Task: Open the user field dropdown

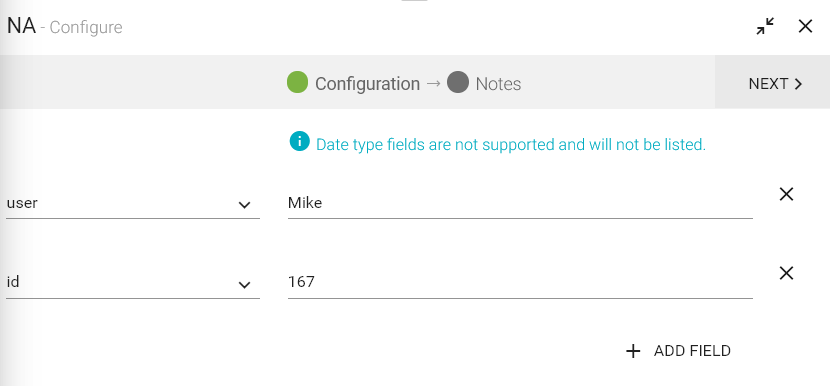Action: [132, 203]
